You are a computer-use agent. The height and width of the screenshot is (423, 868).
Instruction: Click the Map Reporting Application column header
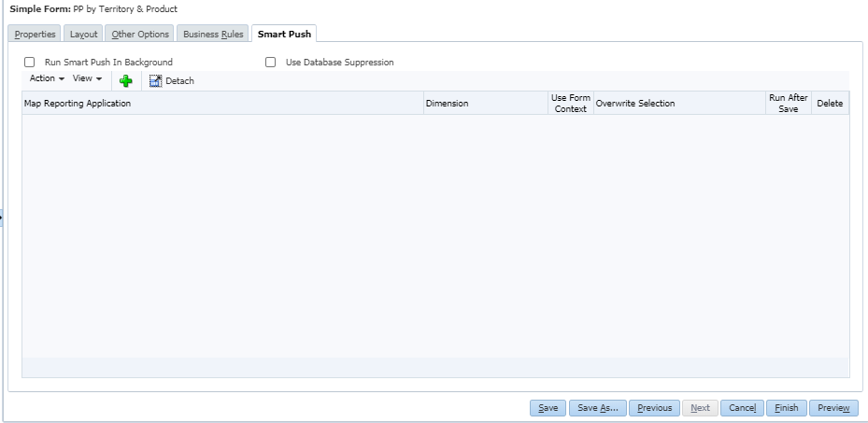tap(78, 104)
